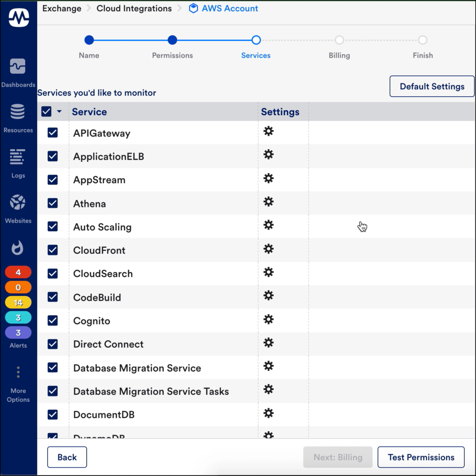Image resolution: width=476 pixels, height=476 pixels.
Task: Open settings gear for APIGateway
Action: click(x=268, y=131)
